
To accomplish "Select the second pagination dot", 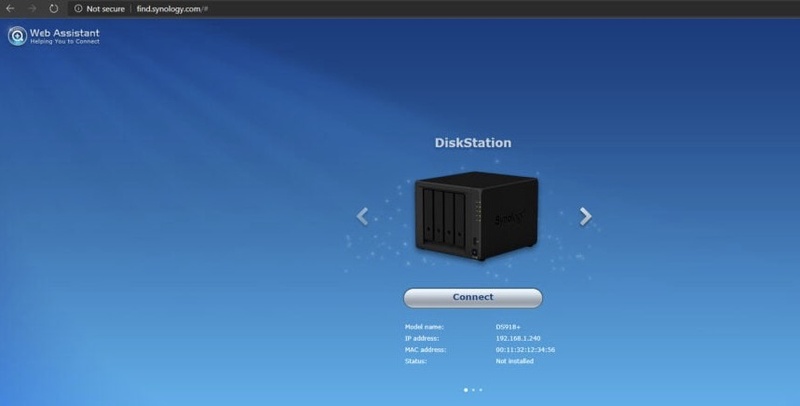I will (x=473, y=390).
